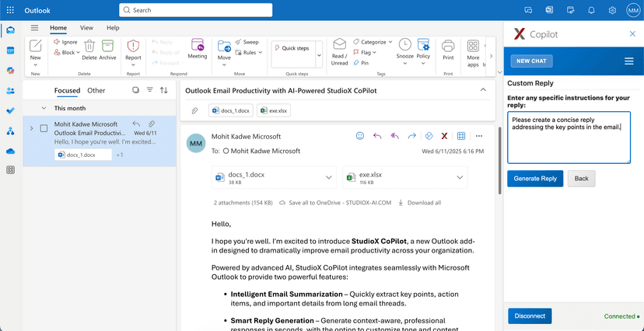
Task: Expand the Quick steps gallery arrow
Action: tap(319, 54)
